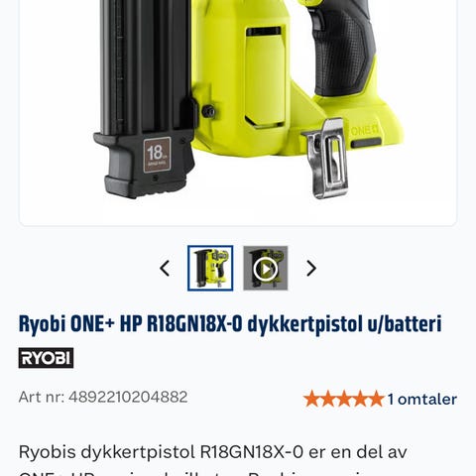
Task: Open the '1 omtaler' reviews link
Action: [x=422, y=399]
